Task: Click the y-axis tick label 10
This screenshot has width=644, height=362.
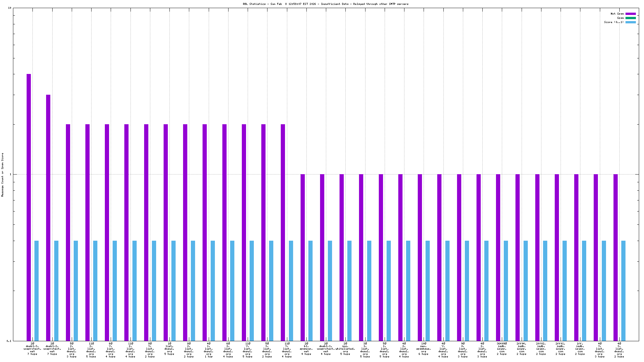Action: (x=9, y=8)
